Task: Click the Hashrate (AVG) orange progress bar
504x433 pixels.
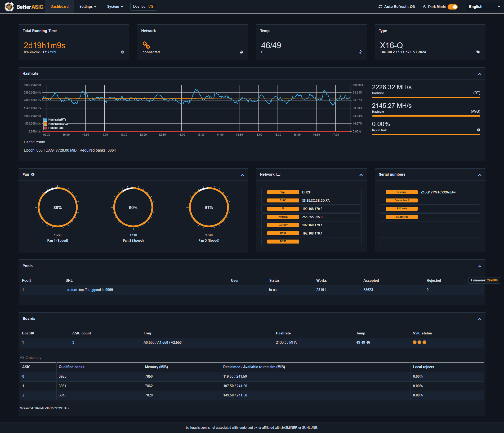Action: 426,116
